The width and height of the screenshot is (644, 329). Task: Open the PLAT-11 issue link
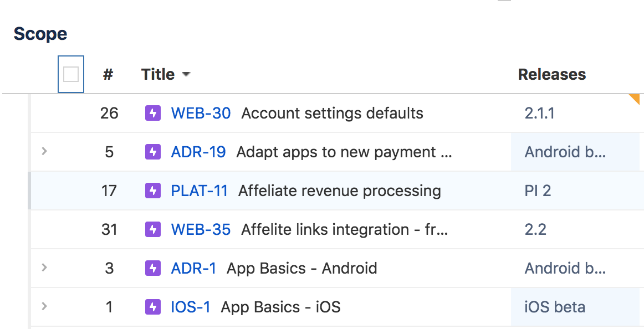(x=199, y=191)
